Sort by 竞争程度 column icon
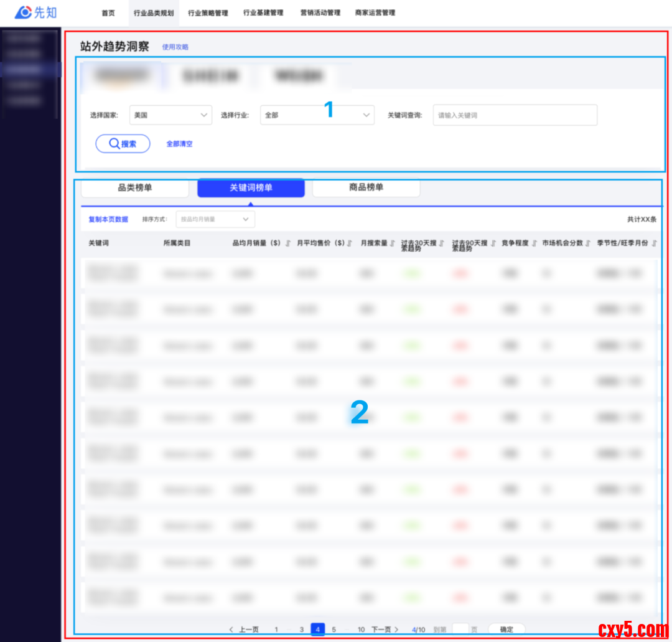The width and height of the screenshot is (672, 642). pyautogui.click(x=534, y=243)
